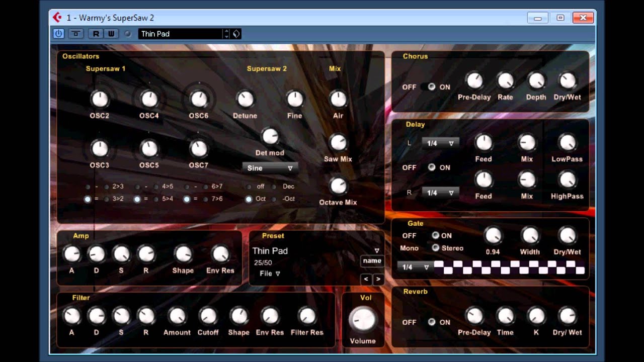Click the Saw Mix knob
The image size is (644, 362).
[x=338, y=142]
